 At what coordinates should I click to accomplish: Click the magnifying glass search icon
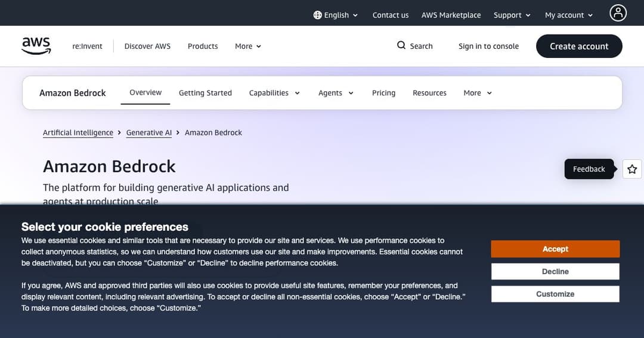click(401, 45)
